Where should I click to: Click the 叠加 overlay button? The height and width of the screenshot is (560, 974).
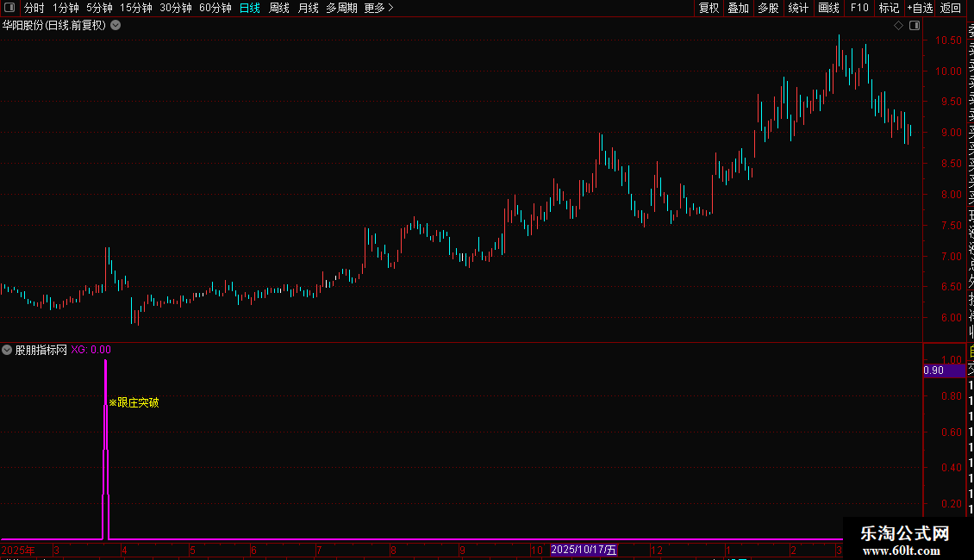click(739, 8)
